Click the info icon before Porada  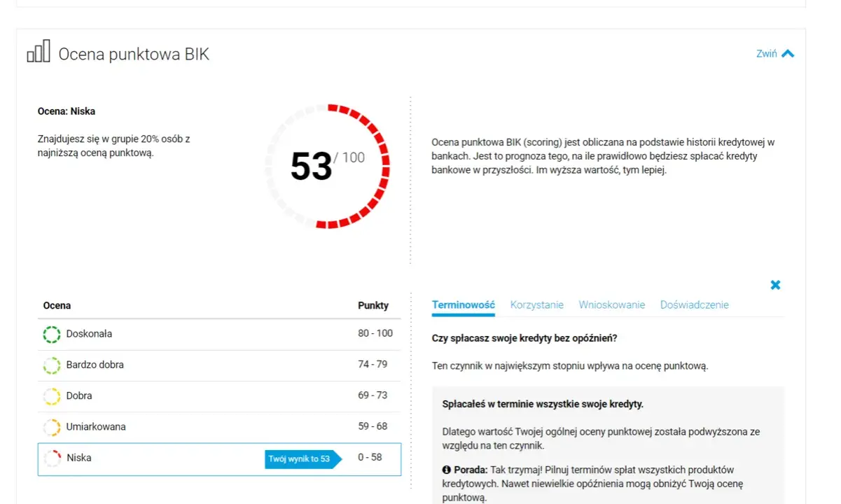(446, 470)
